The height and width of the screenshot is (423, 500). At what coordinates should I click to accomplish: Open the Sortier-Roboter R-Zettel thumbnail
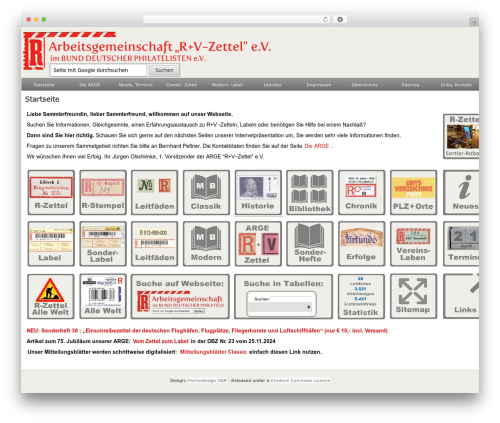[462, 136]
